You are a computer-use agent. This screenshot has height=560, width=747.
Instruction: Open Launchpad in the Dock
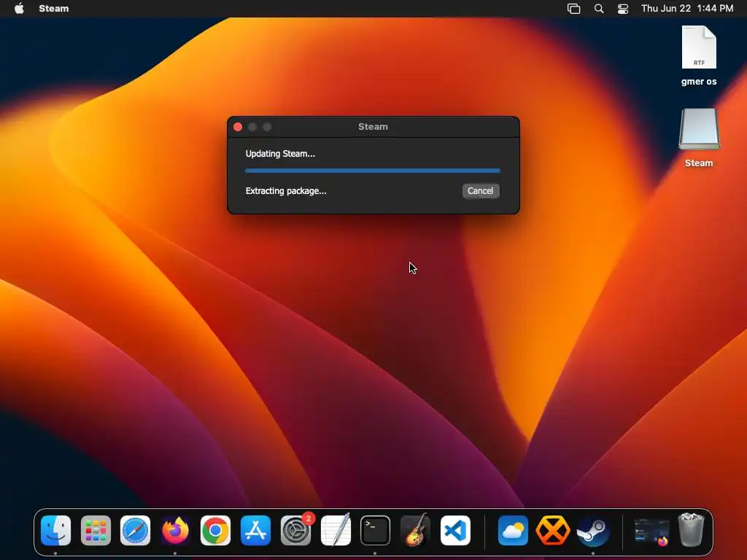point(96,530)
